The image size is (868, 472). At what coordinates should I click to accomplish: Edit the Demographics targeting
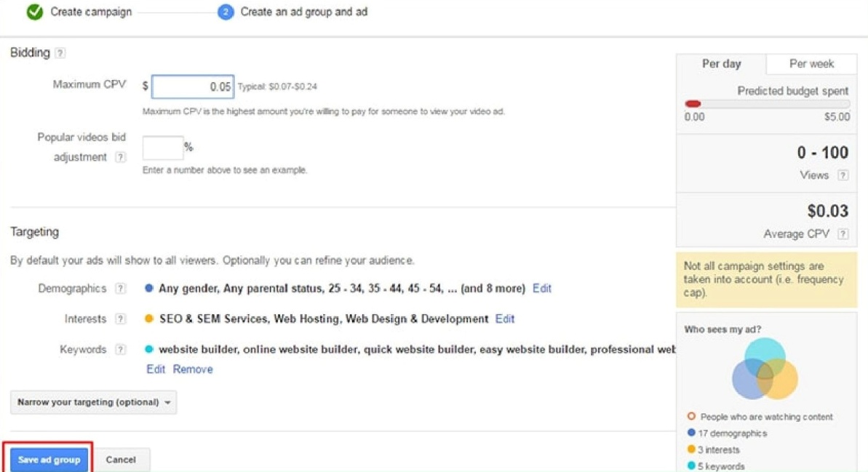pos(542,289)
